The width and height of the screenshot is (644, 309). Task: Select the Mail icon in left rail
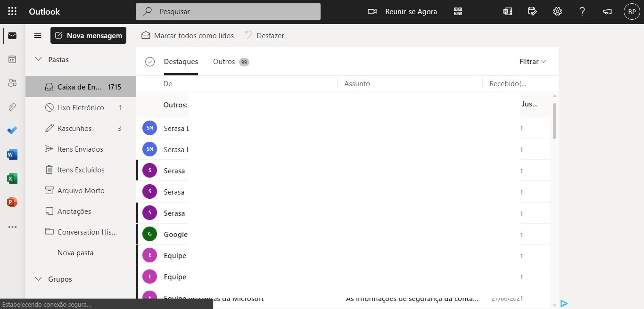(x=12, y=36)
